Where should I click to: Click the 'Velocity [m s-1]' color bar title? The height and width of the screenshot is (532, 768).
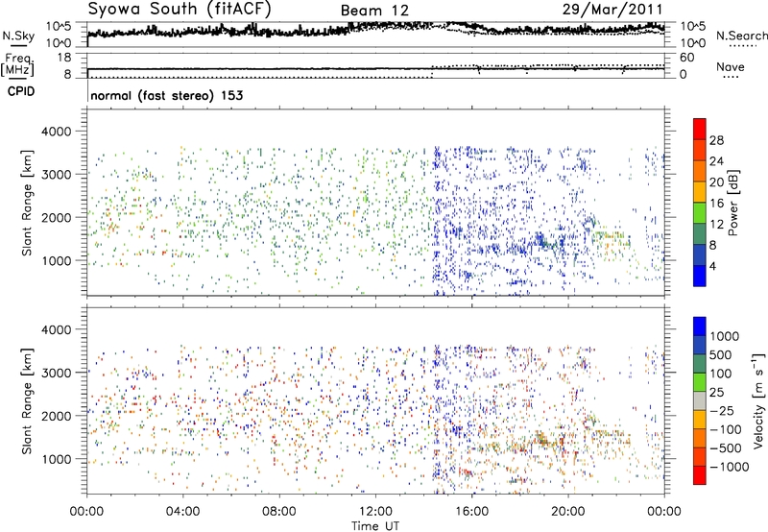tap(758, 400)
